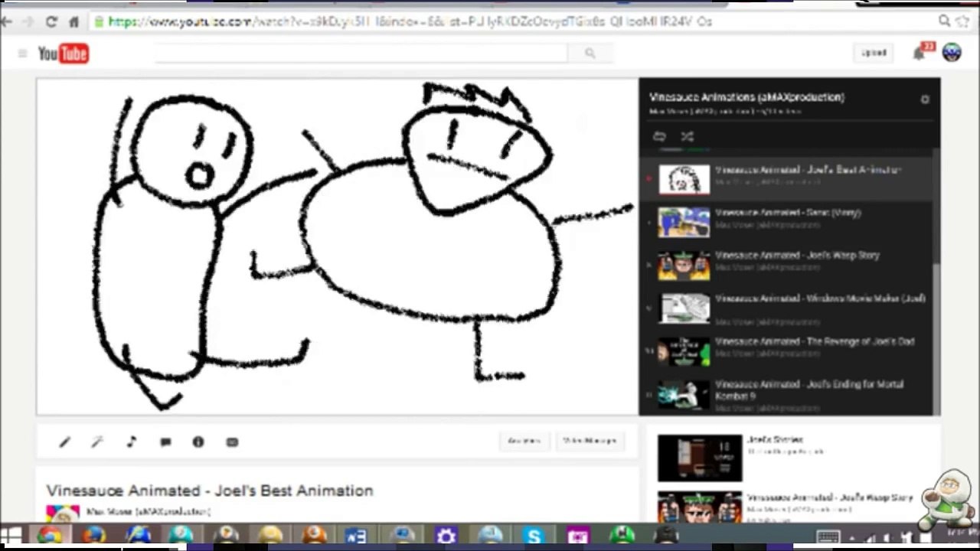Open Cards info circle icon
This screenshot has height=551, width=980.
click(x=198, y=442)
